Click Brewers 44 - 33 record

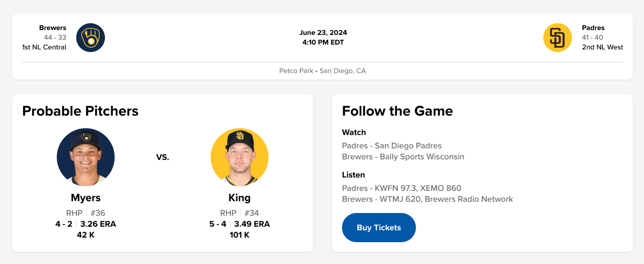point(55,37)
